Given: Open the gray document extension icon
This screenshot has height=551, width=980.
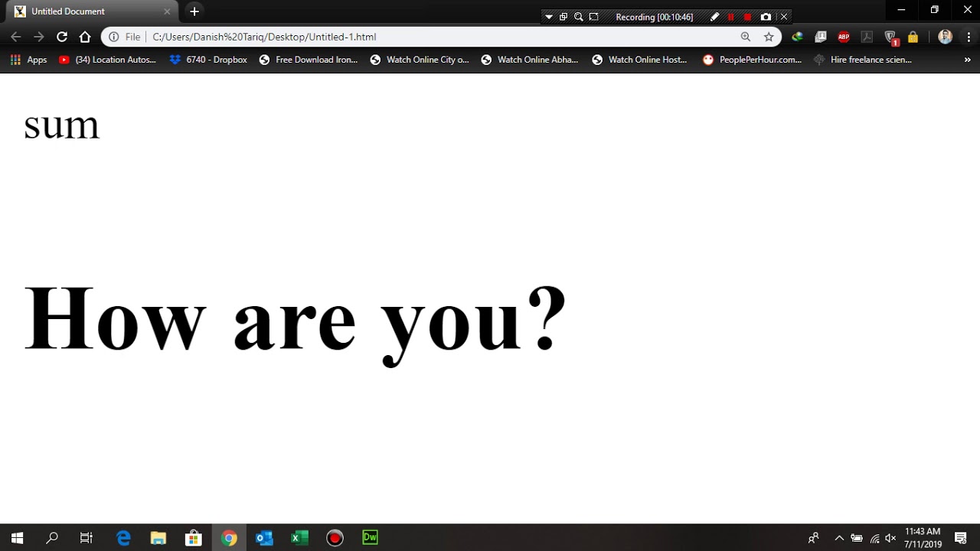Looking at the screenshot, I should [820, 37].
